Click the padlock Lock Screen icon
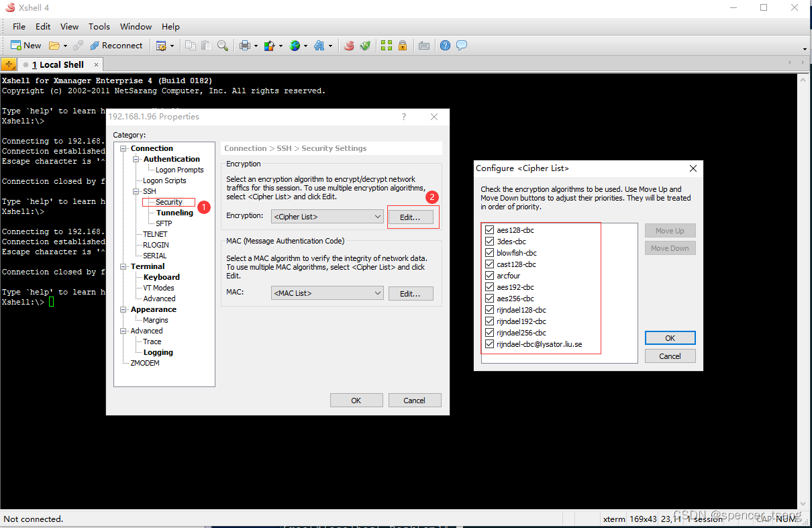Viewport: 812px width, 528px height. (403, 46)
